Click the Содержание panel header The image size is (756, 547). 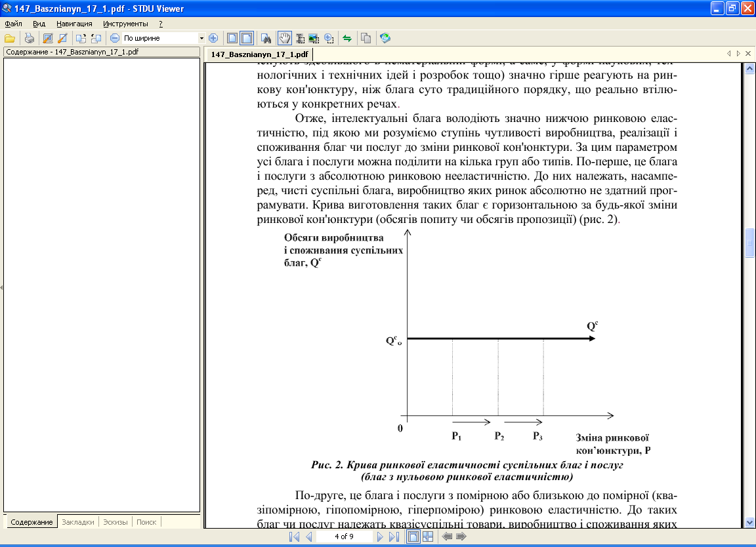point(101,52)
